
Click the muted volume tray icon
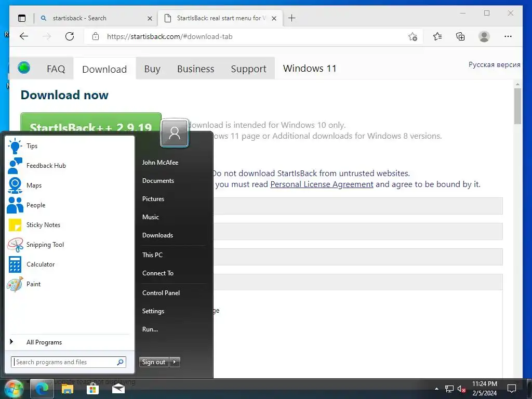(461, 389)
